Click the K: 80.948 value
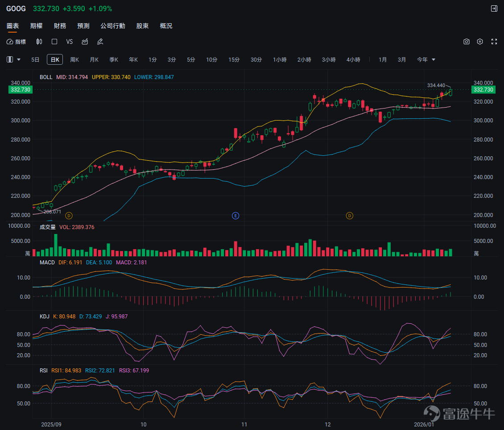This screenshot has height=430, width=504. [64, 317]
